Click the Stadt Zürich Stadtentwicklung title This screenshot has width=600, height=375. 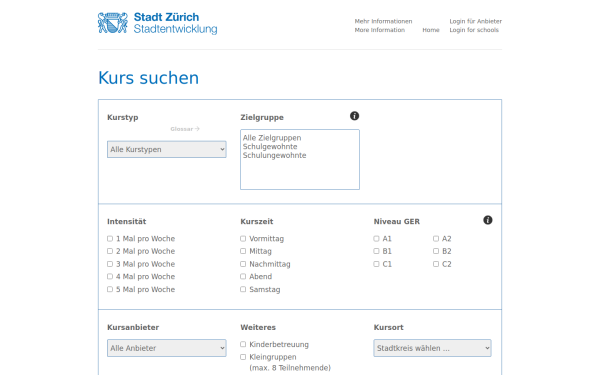pos(175,23)
